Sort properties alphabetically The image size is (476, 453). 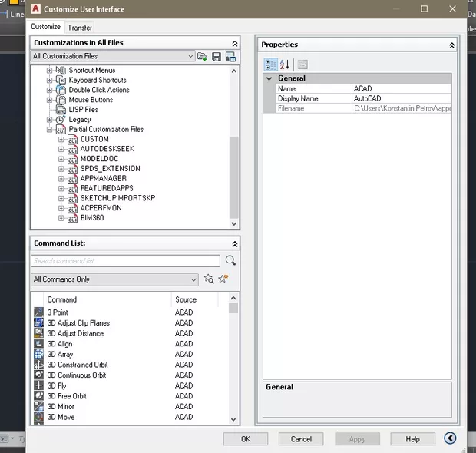[x=284, y=64]
